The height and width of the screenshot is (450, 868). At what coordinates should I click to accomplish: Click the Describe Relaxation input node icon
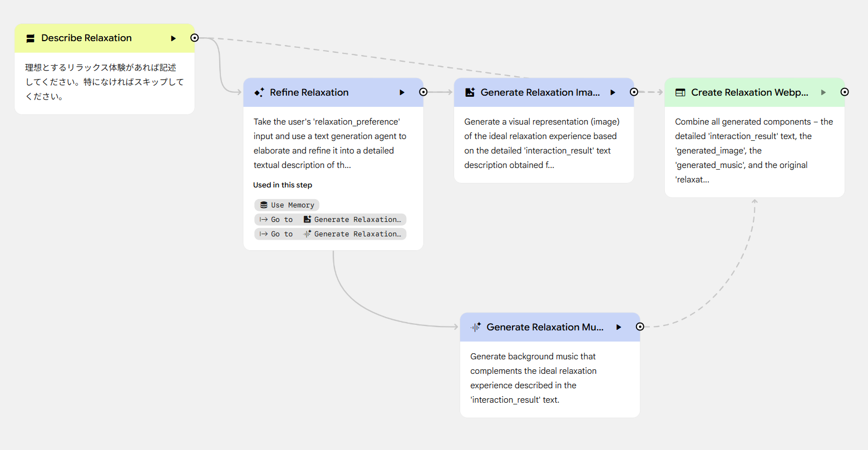tap(31, 38)
